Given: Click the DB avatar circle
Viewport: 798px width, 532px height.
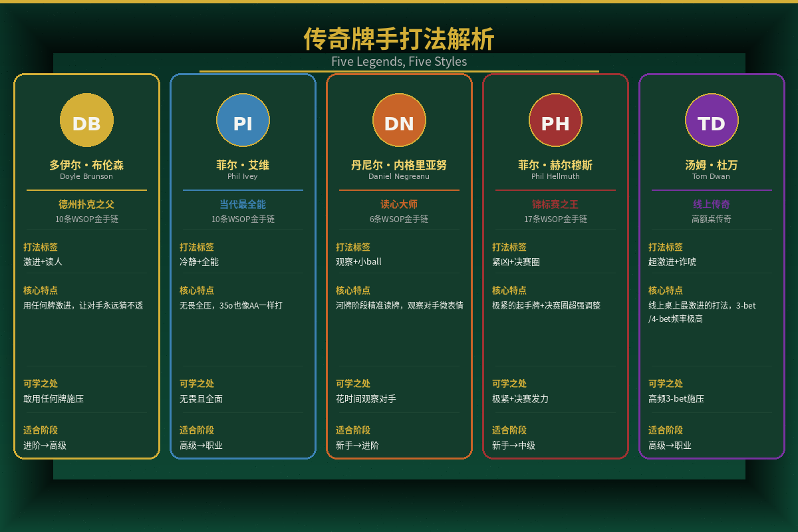Looking at the screenshot, I should coord(86,120).
